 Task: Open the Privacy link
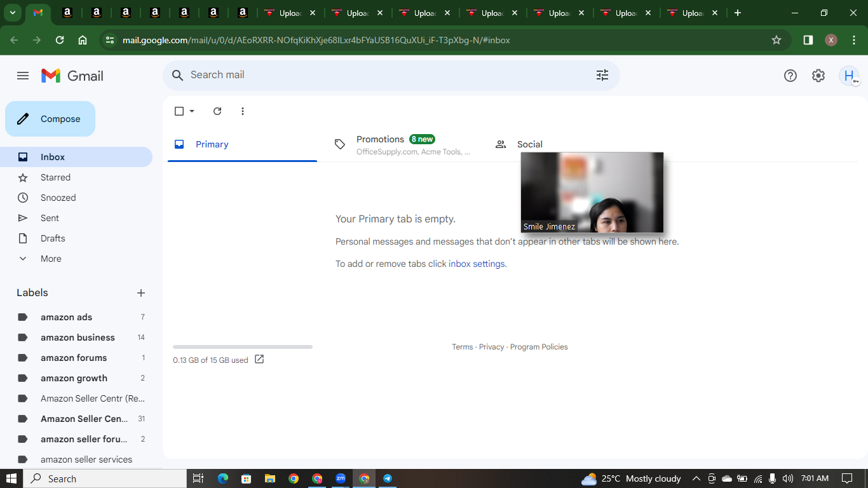(x=491, y=347)
